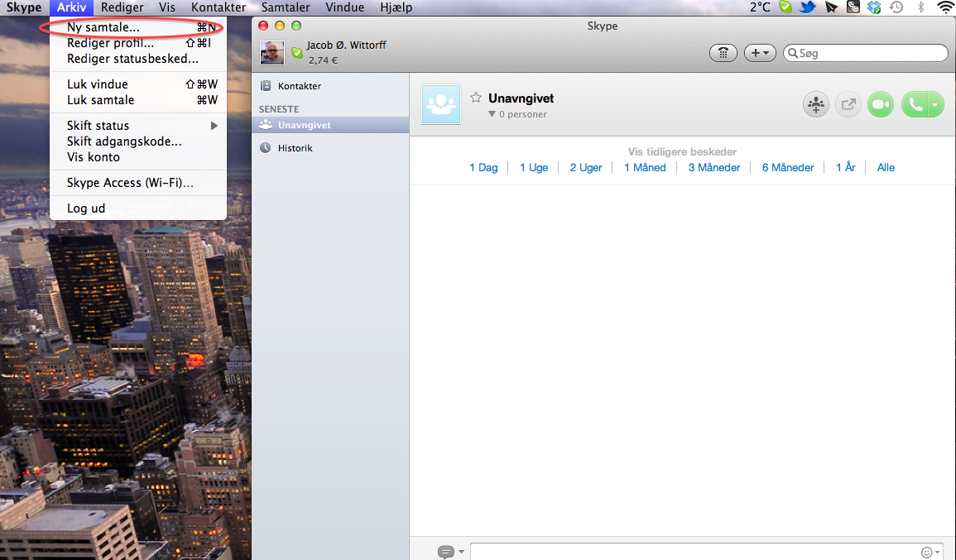Click the dial pad icon button
This screenshot has height=560, width=956.
click(723, 53)
